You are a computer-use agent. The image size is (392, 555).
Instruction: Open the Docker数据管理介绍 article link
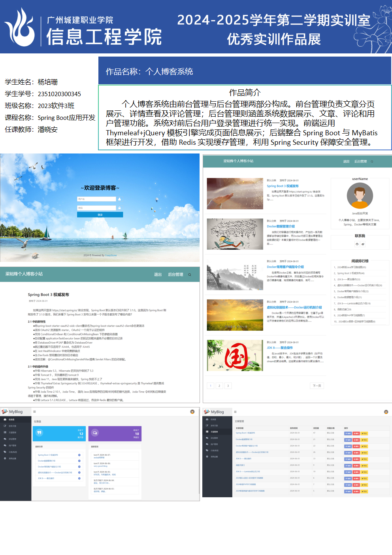point(281,226)
